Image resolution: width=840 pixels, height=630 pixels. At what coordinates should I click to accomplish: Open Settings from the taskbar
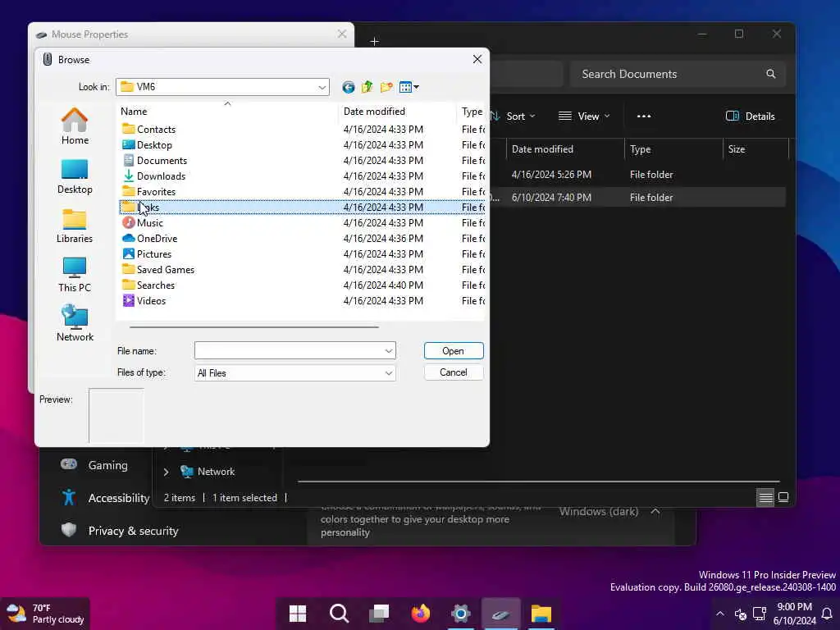coord(461,614)
